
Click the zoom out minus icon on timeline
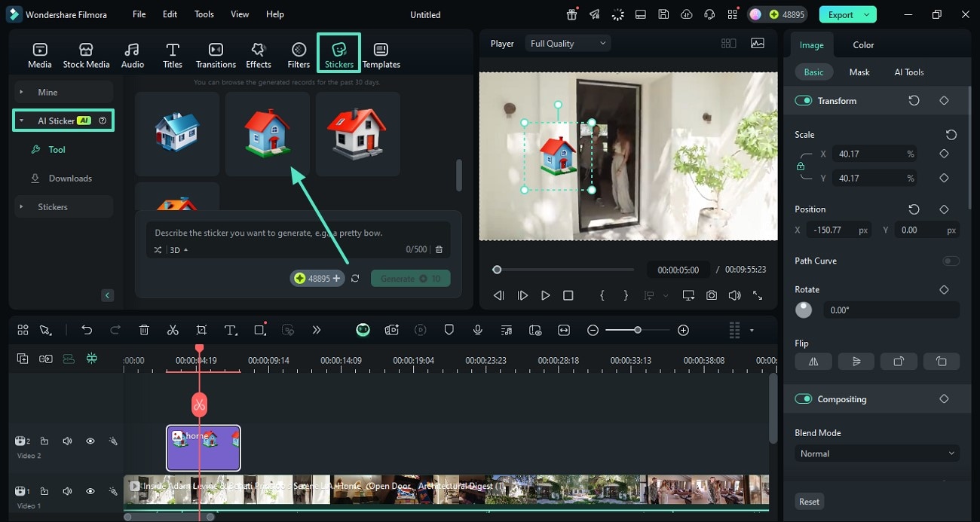tap(593, 330)
